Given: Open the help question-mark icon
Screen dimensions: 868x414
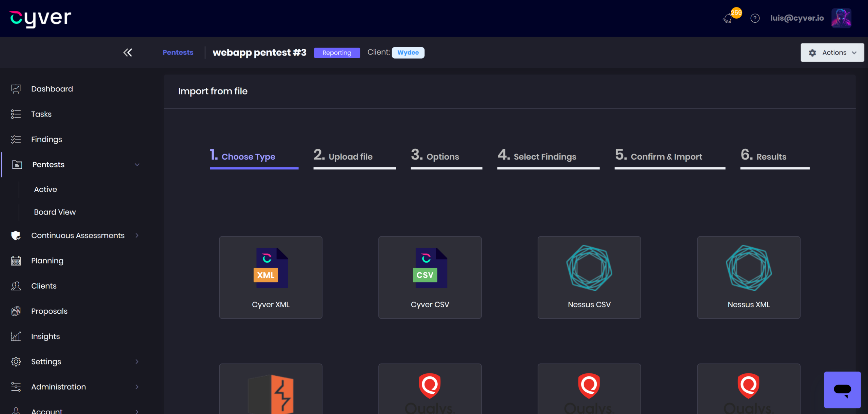Looking at the screenshot, I should pos(755,18).
